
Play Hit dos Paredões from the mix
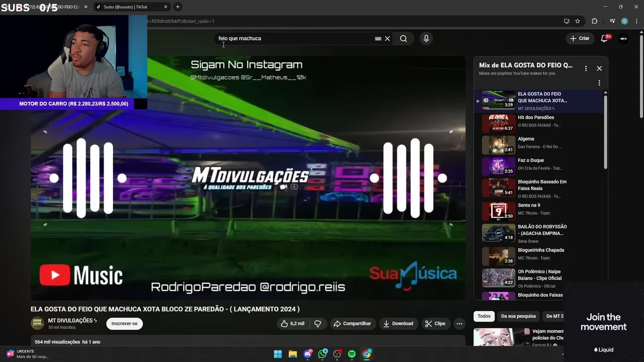[x=538, y=123]
